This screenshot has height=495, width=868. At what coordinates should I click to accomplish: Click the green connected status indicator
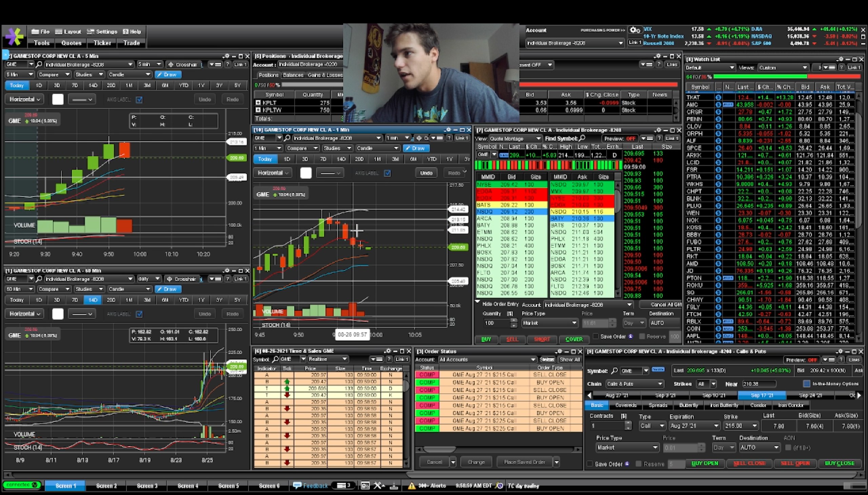click(x=22, y=485)
